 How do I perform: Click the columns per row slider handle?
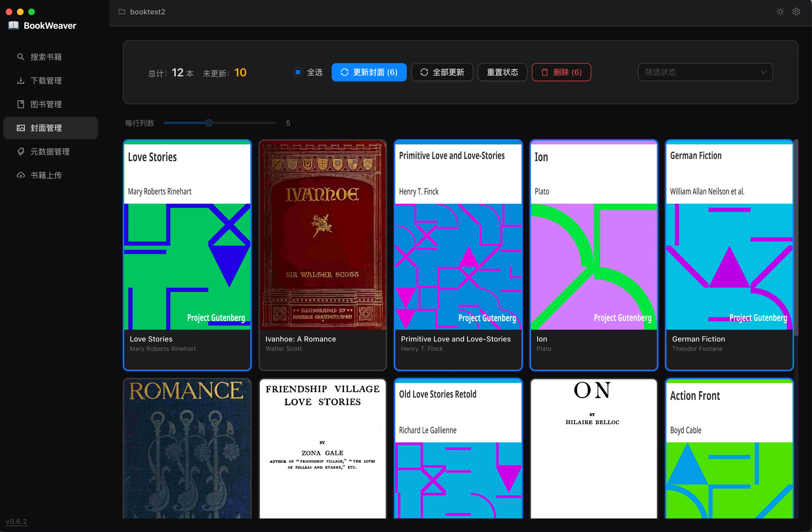click(209, 123)
